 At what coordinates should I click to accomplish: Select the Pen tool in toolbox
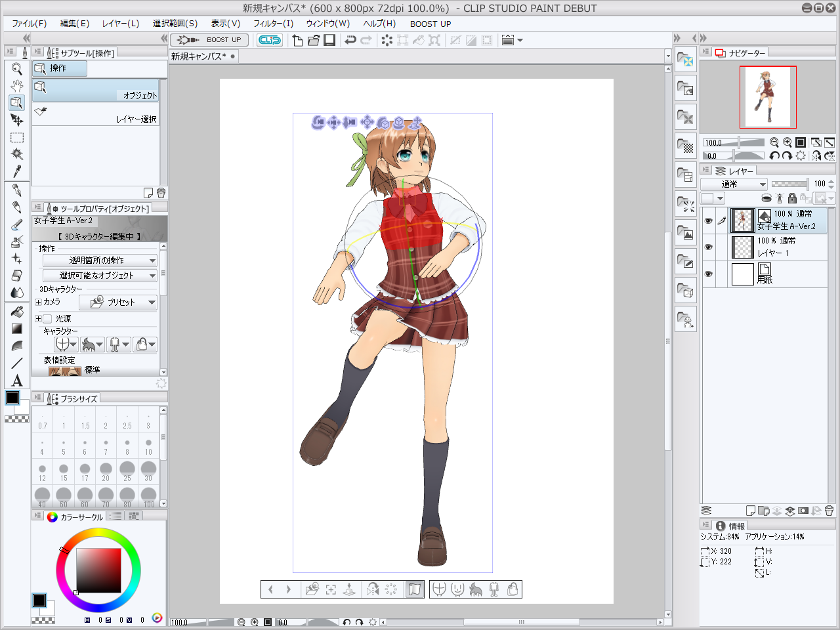tap(17, 190)
